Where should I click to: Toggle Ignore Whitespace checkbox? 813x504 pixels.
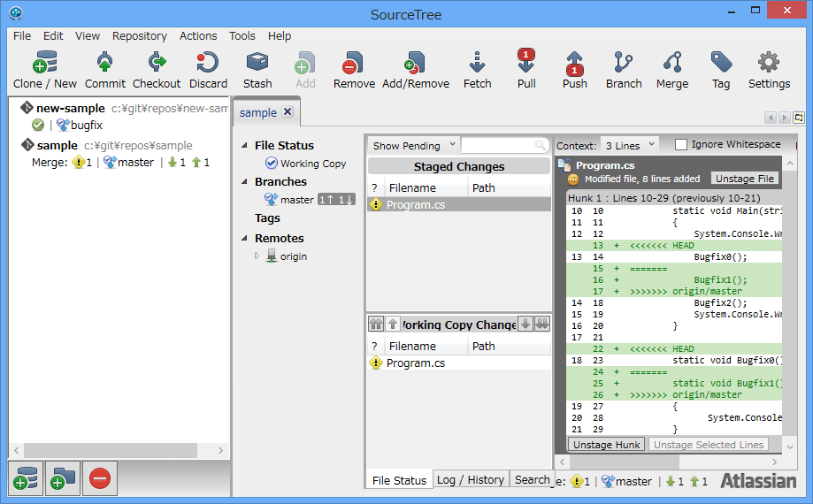click(x=681, y=144)
